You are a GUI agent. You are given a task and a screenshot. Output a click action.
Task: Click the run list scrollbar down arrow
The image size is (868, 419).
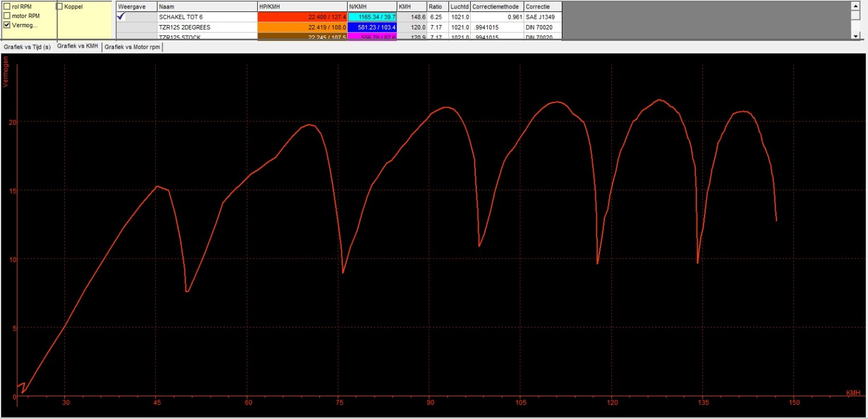coord(855,35)
